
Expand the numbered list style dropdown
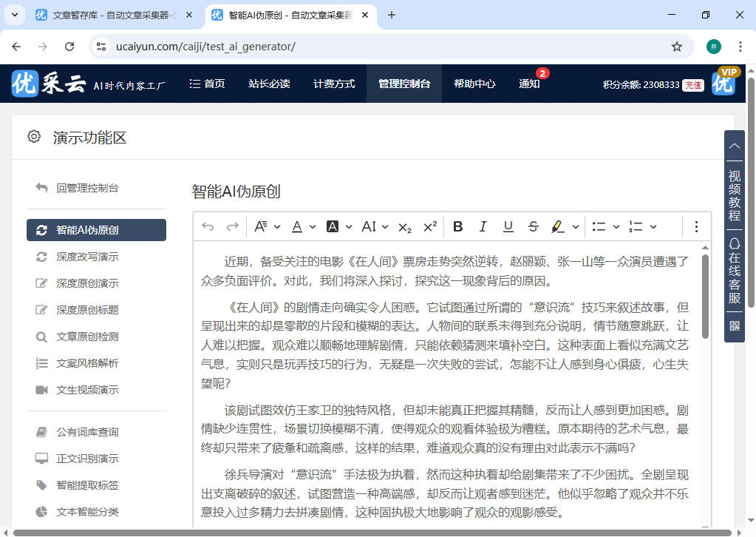(653, 226)
